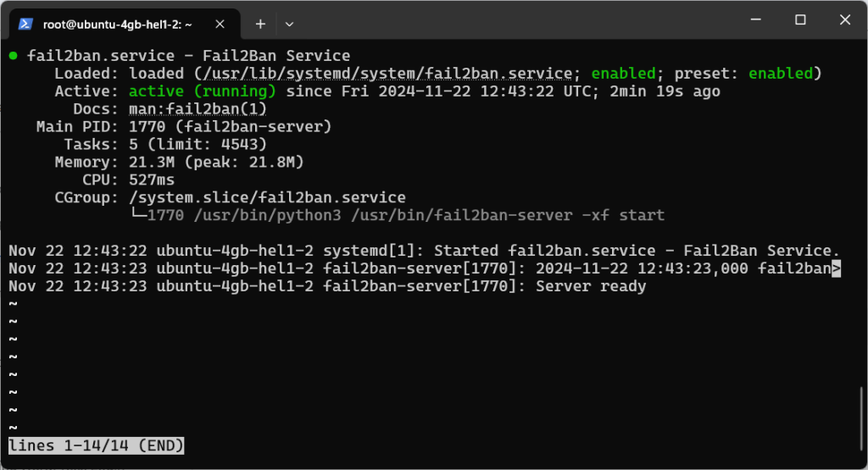Image resolution: width=868 pixels, height=470 pixels.
Task: Maximize the terminal window
Action: click(799, 20)
